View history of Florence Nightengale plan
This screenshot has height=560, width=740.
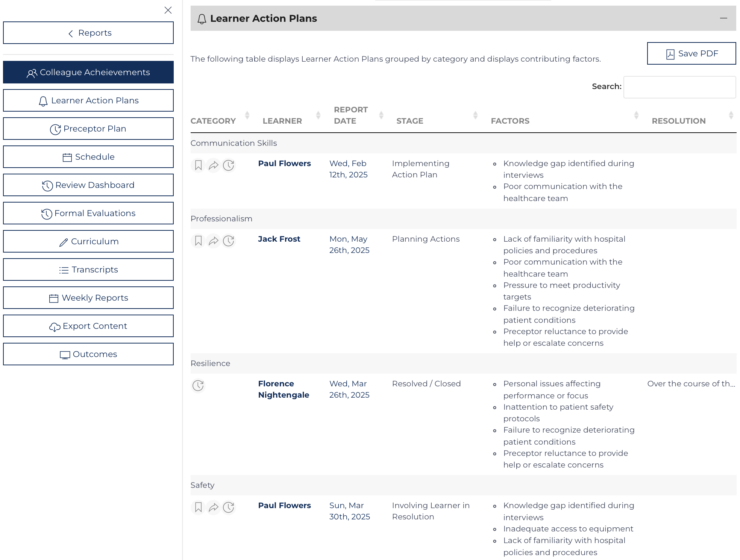coord(198,386)
